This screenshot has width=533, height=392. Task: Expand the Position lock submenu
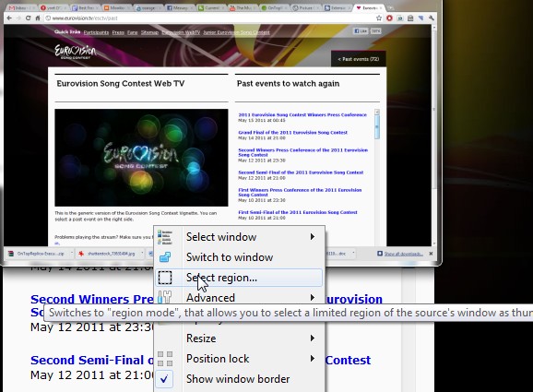[239, 359]
